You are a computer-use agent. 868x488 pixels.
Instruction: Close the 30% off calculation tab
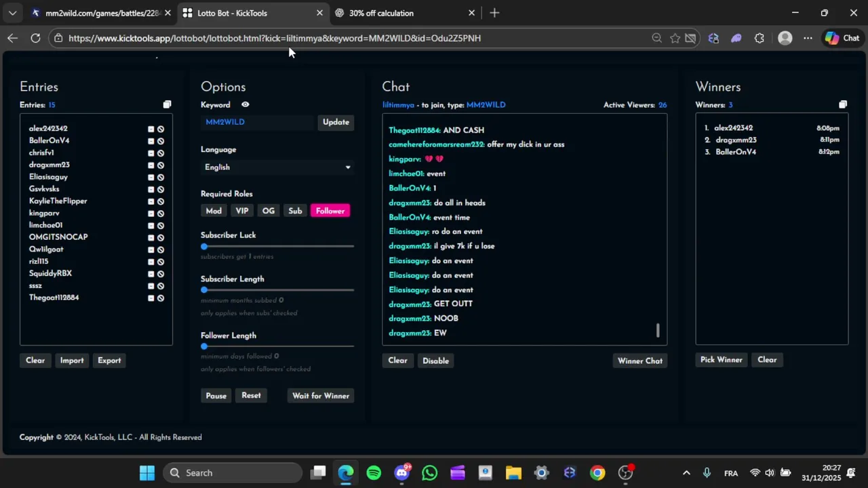tap(471, 13)
